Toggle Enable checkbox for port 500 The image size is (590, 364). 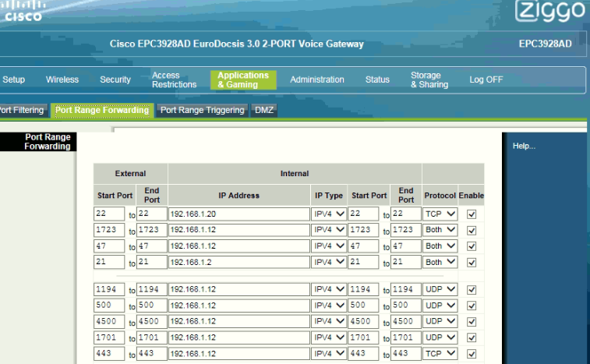pos(471,306)
